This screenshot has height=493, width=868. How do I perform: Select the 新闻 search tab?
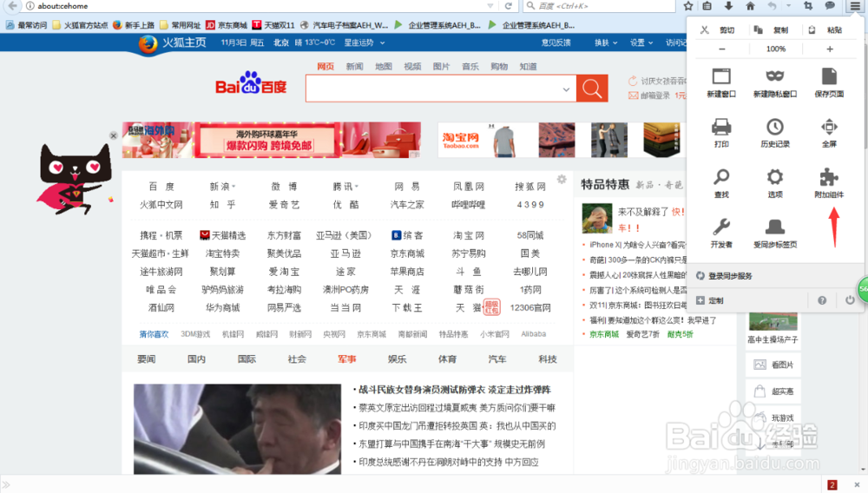(x=354, y=66)
